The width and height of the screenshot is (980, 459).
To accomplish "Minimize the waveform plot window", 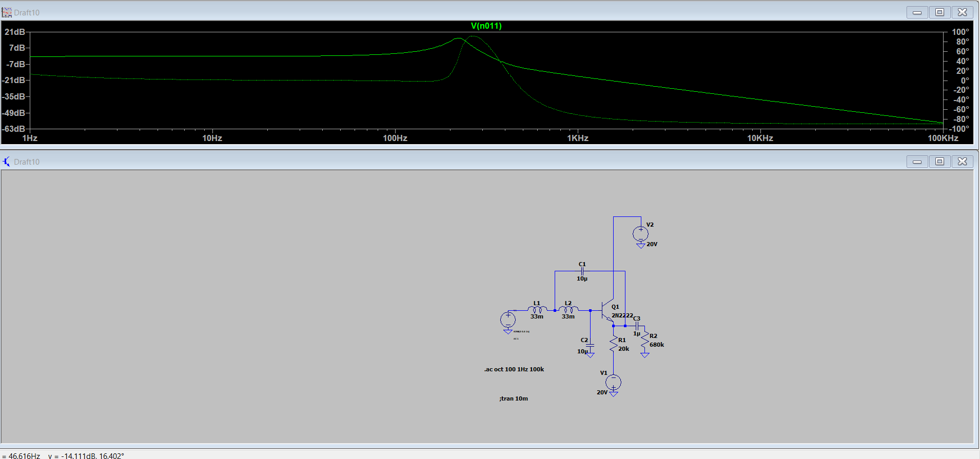I will pyautogui.click(x=917, y=12).
